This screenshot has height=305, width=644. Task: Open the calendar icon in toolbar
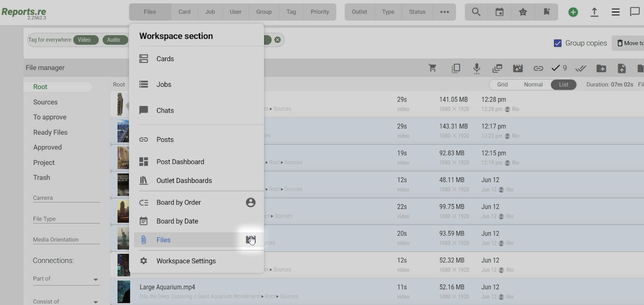(499, 12)
